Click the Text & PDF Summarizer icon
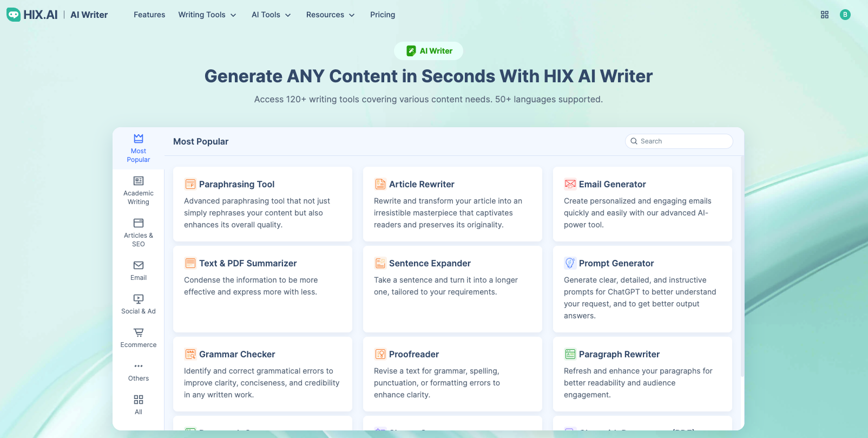 (190, 263)
